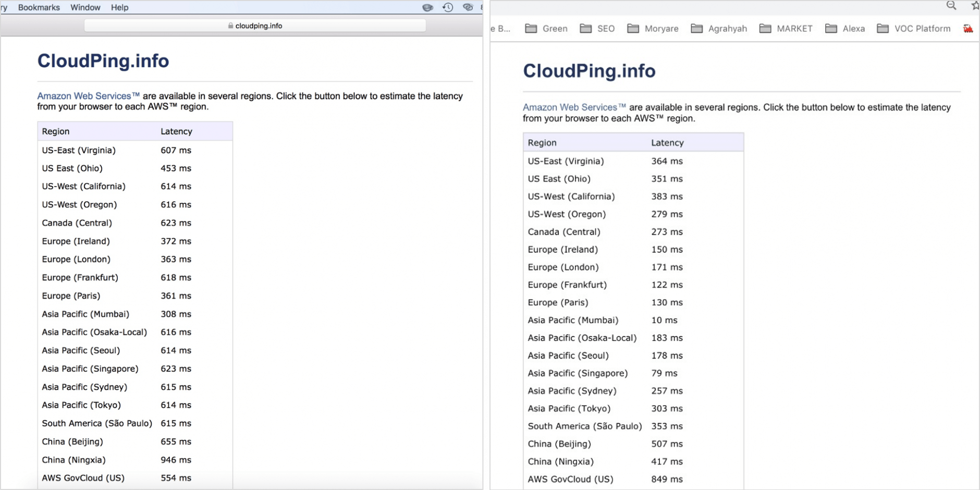Click Region column header in right table
Screen dimensions: 980x490
542,143
